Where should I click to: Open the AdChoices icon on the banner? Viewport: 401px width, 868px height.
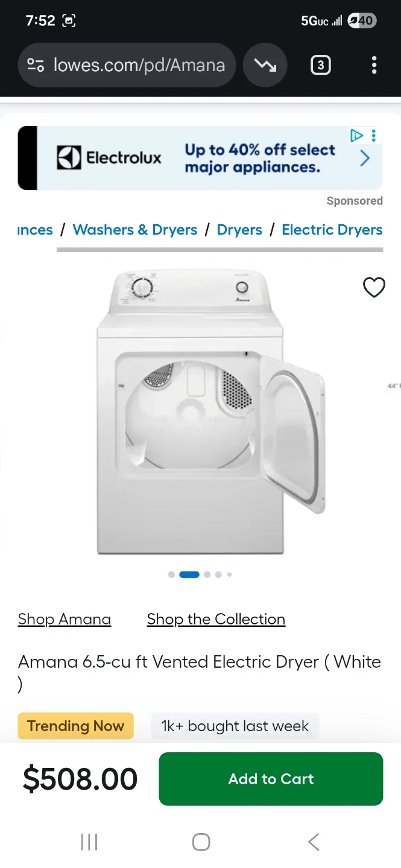point(357,136)
